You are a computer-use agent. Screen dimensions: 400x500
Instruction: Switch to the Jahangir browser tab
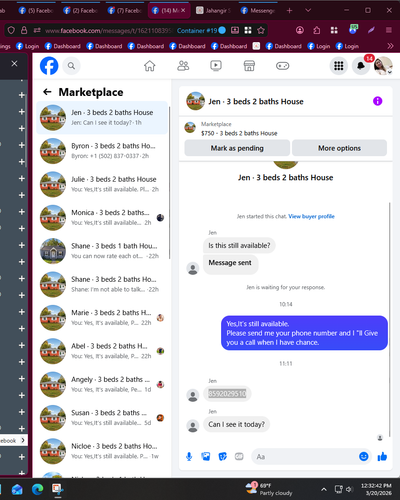(213, 11)
